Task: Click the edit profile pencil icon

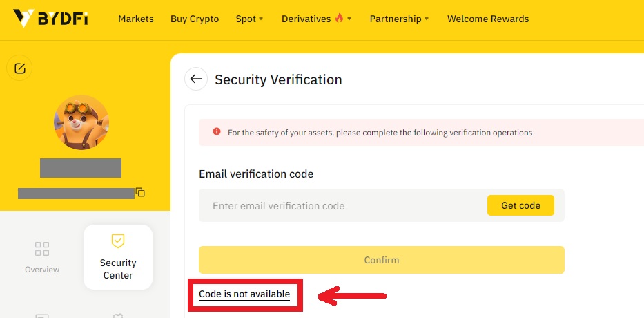Action: (19, 68)
